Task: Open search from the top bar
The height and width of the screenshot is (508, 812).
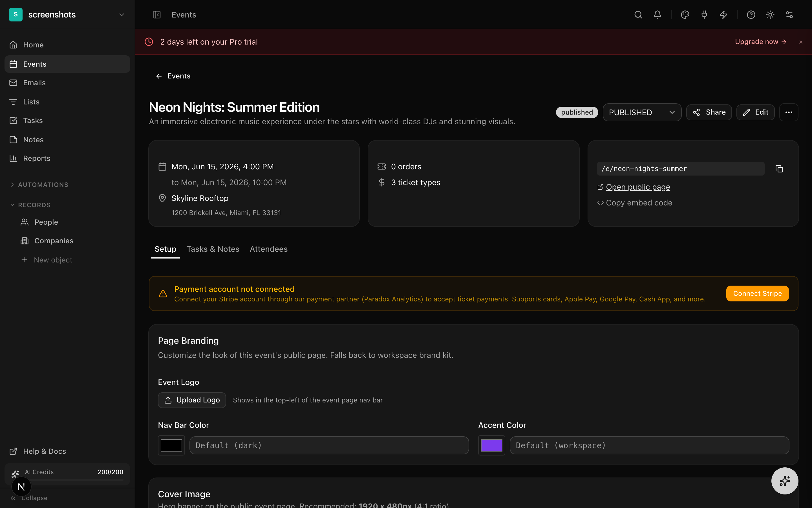Action: tap(638, 14)
